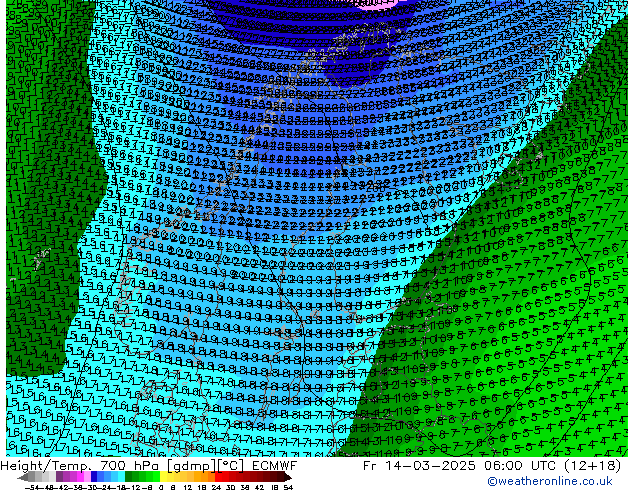This screenshot has width=634, height=490.
Task: Select the bright red legend swatch above 24
Action: click(218, 477)
